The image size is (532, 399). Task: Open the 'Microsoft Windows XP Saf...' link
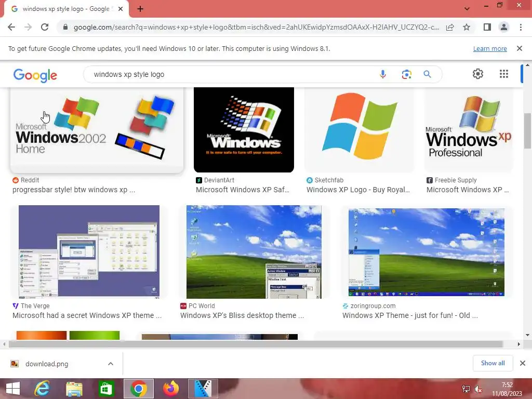tap(242, 190)
